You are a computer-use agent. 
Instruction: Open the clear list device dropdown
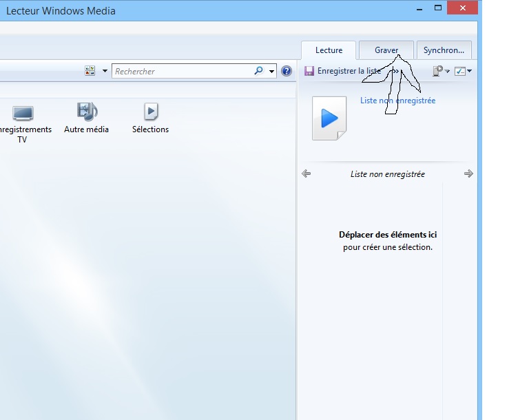click(440, 71)
